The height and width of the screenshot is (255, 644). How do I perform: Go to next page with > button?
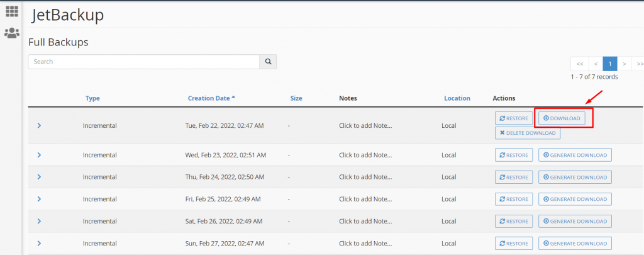[625, 64]
